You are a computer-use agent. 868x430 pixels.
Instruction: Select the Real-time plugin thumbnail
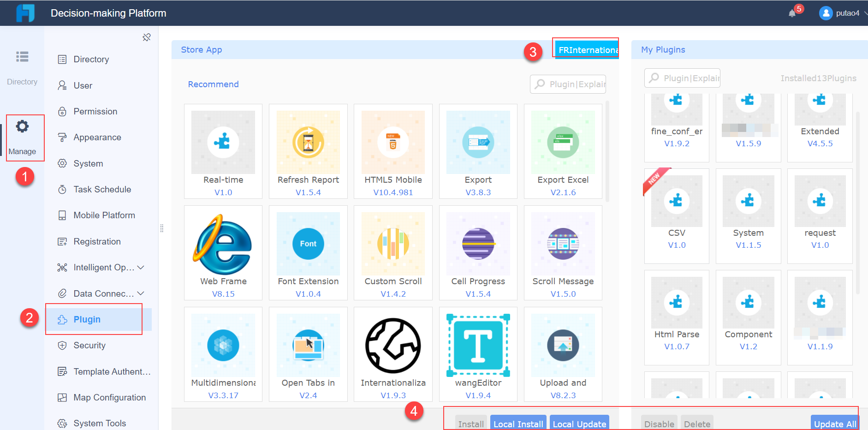coord(223,142)
